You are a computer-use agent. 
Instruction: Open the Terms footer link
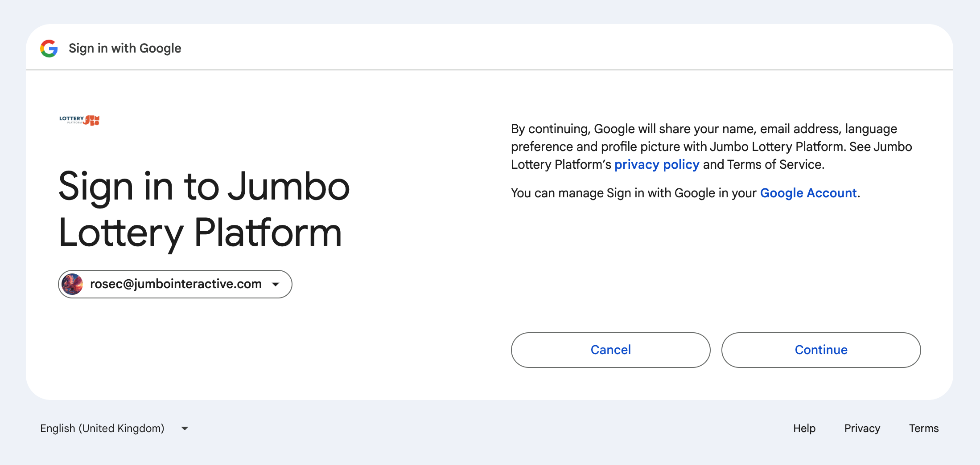(924, 428)
